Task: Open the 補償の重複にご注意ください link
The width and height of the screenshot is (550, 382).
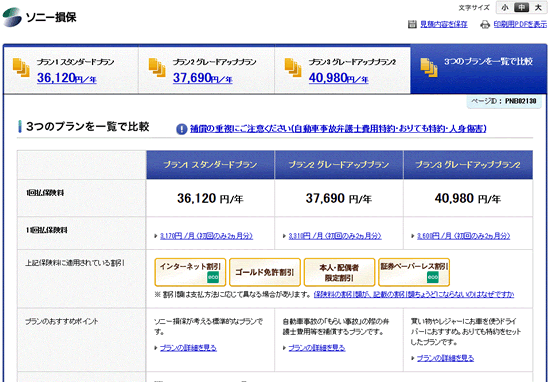Action: (x=338, y=129)
